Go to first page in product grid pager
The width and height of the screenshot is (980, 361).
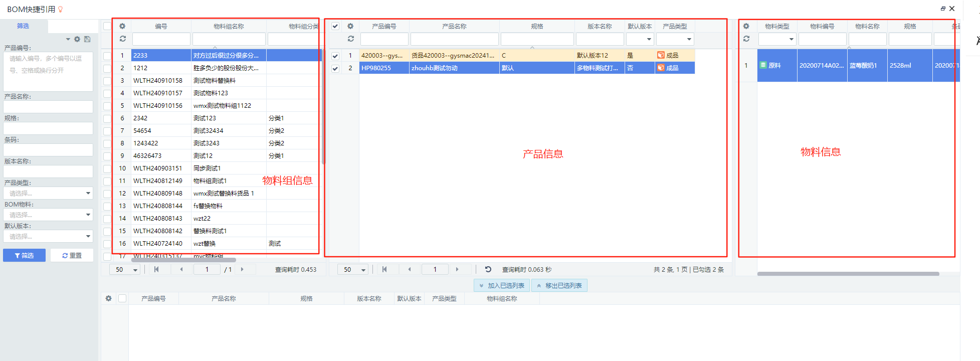click(x=384, y=269)
